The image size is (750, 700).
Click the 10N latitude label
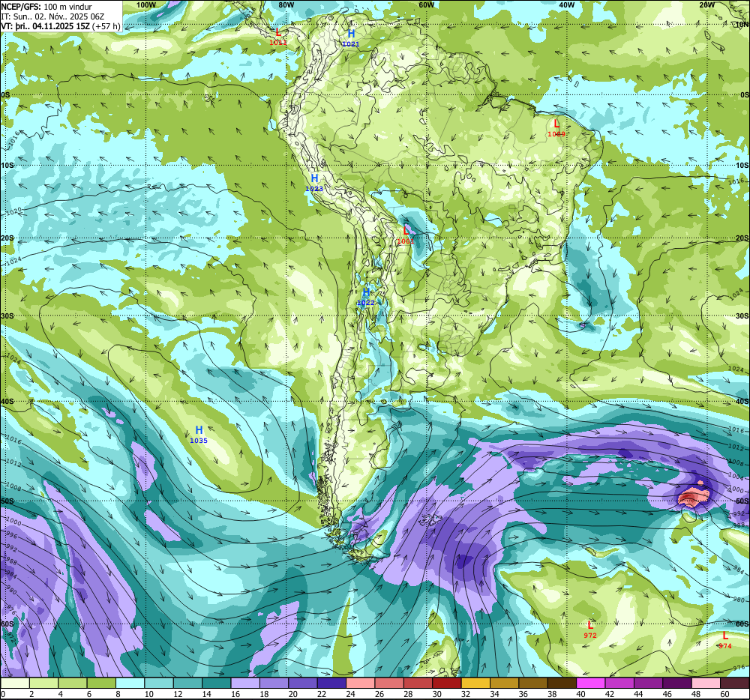[x=742, y=25]
